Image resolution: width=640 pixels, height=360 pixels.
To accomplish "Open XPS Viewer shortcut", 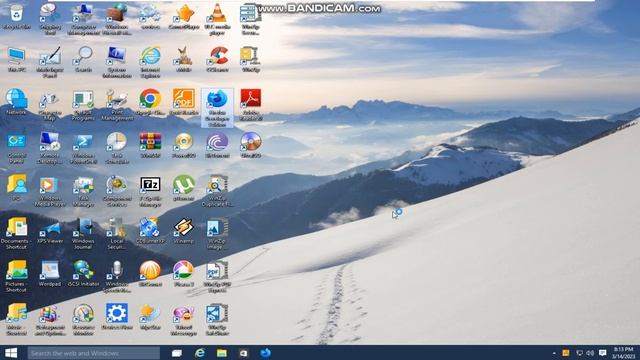I will point(50,231).
